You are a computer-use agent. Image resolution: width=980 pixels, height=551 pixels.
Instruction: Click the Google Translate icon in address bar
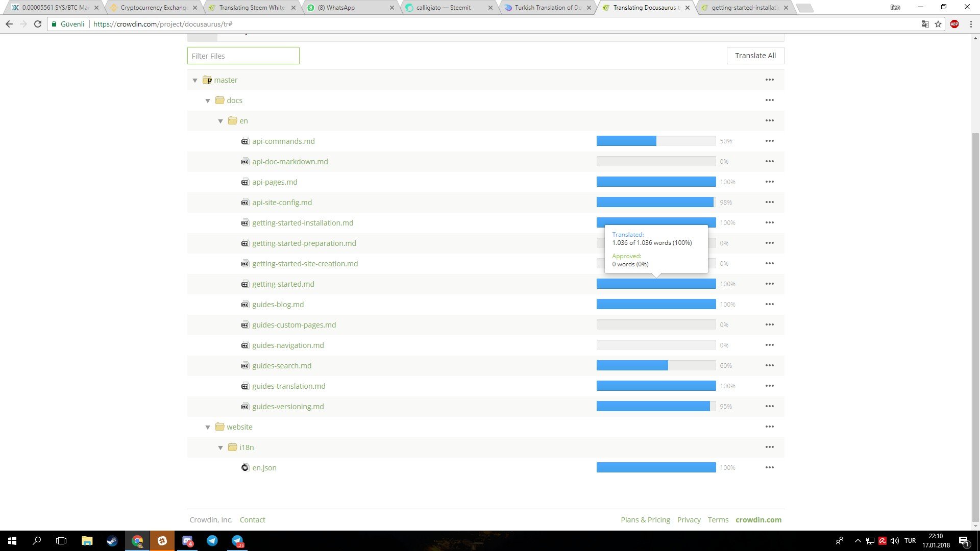coord(925,24)
